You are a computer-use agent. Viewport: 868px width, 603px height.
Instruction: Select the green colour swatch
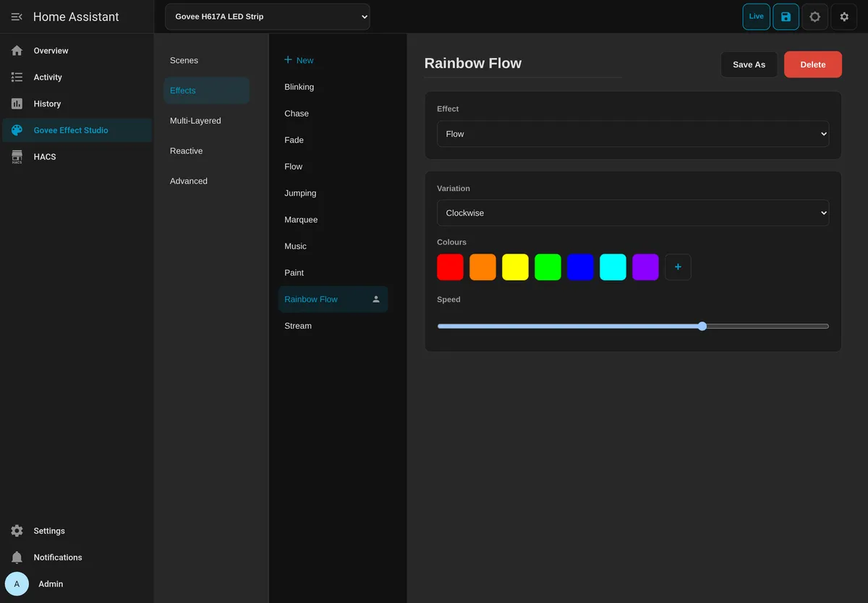(x=548, y=267)
